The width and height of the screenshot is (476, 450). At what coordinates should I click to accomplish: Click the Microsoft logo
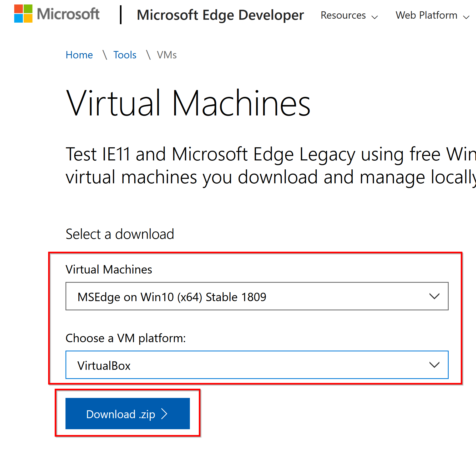pyautogui.click(x=57, y=14)
